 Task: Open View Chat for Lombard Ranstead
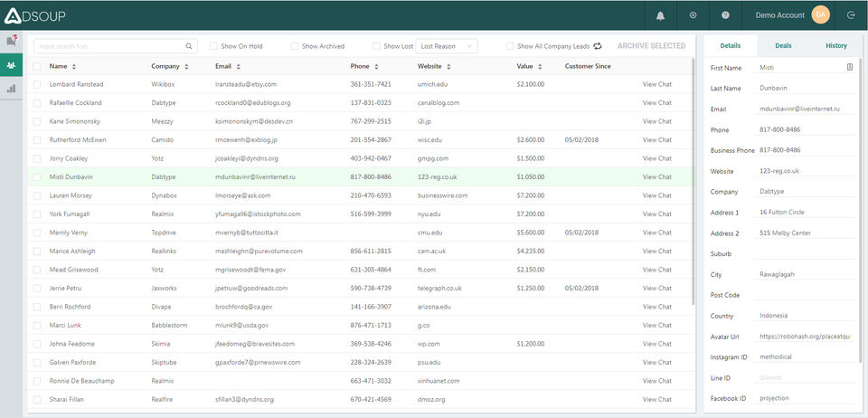tap(656, 85)
